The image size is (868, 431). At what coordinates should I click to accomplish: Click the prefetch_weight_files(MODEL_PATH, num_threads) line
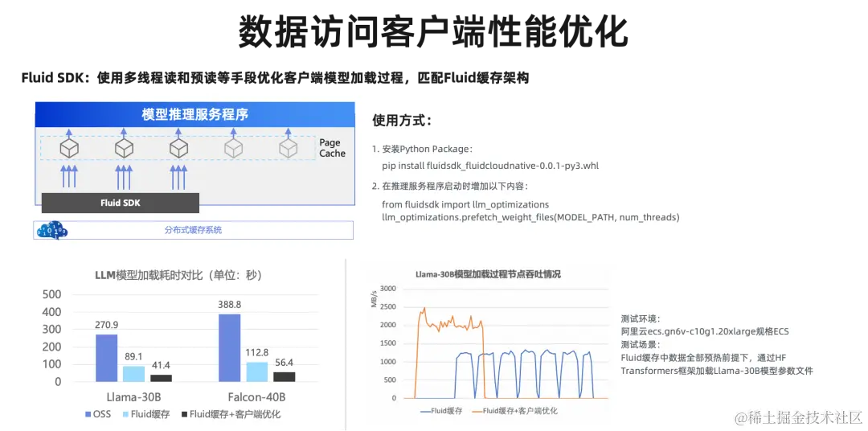pyautogui.click(x=530, y=218)
